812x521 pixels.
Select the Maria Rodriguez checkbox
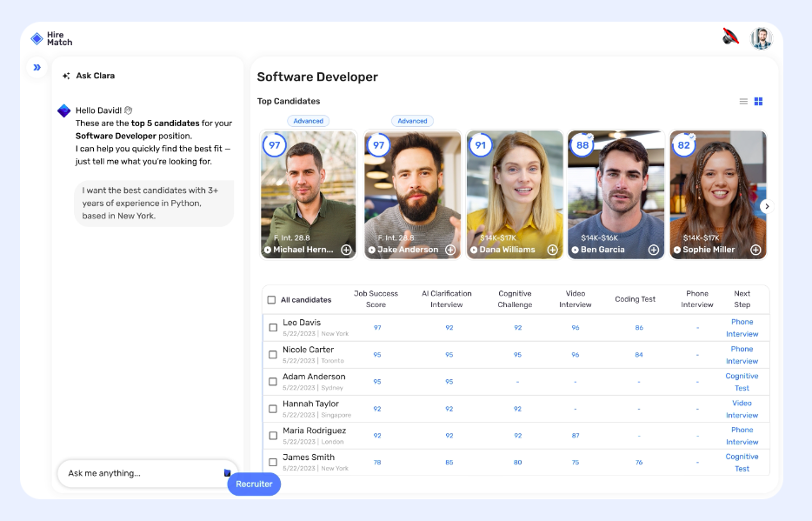coord(273,436)
